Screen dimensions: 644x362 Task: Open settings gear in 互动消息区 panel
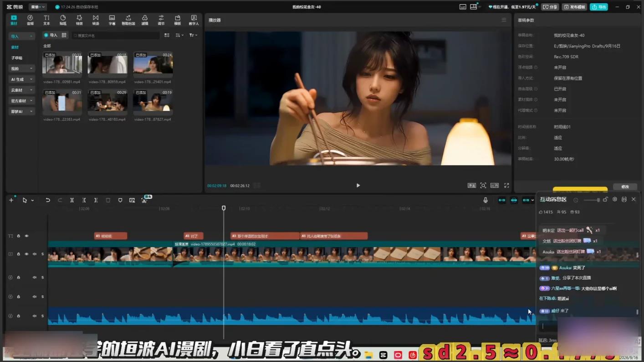pos(615,199)
